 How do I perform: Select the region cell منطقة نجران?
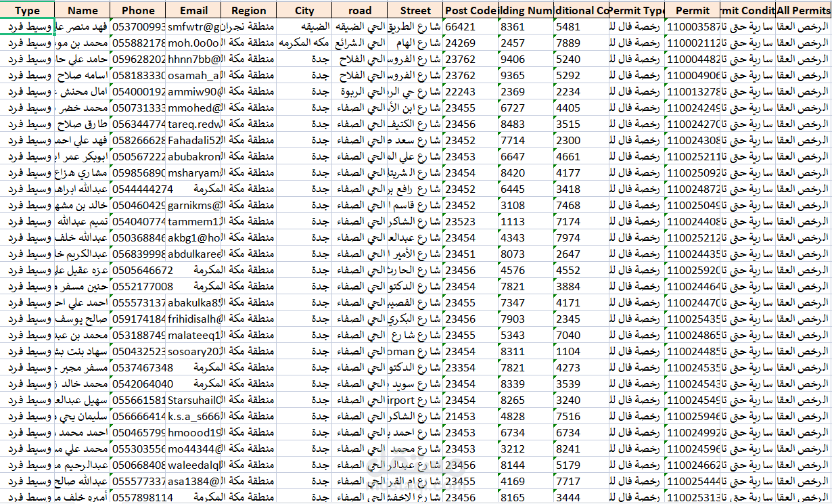(249, 26)
